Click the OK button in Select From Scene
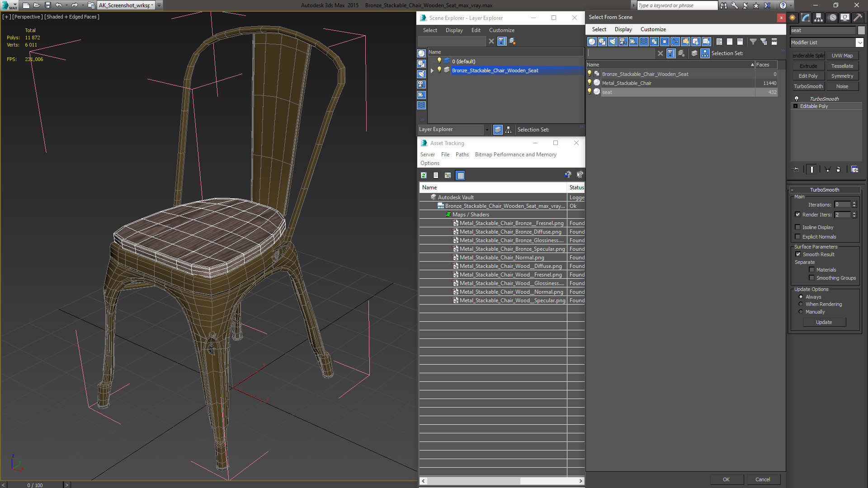The image size is (868, 488). 726,479
